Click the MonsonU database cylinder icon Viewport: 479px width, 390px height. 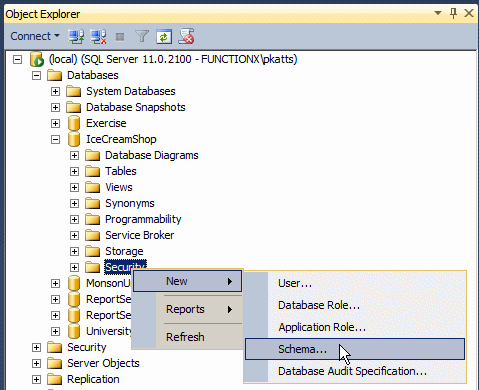pos(74,283)
